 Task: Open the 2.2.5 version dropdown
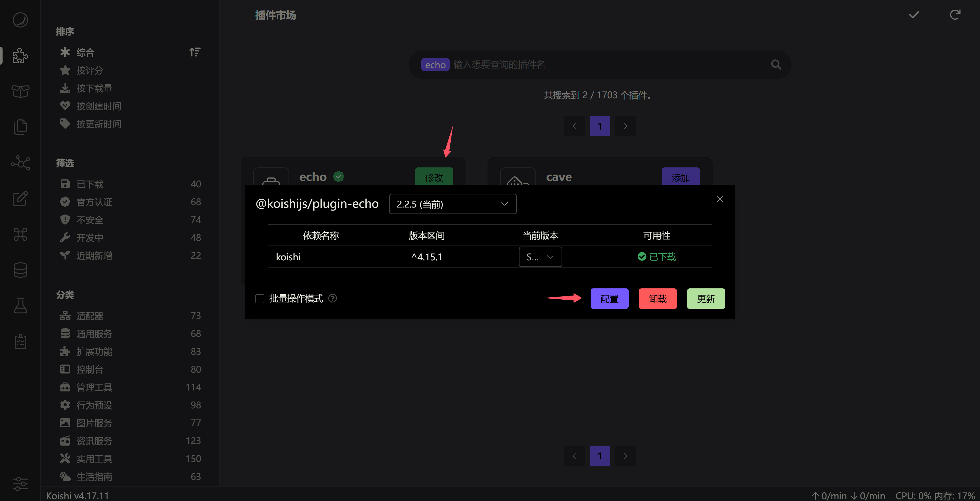[x=452, y=204]
